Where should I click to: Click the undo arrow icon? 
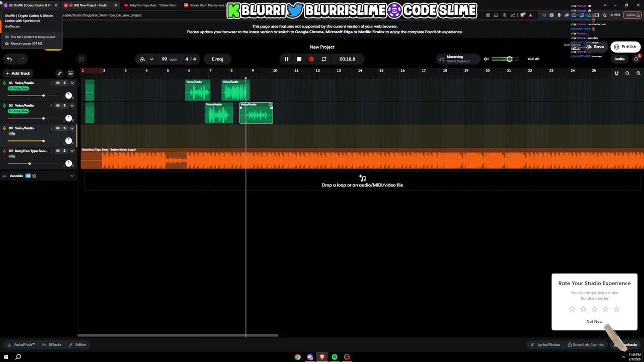(x=9, y=59)
